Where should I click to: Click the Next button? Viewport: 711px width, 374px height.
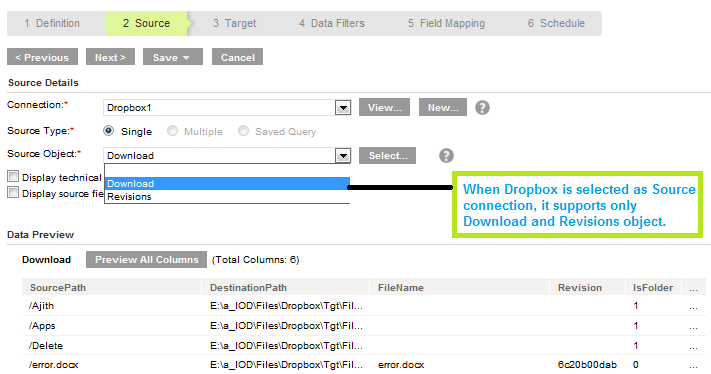coord(110,57)
